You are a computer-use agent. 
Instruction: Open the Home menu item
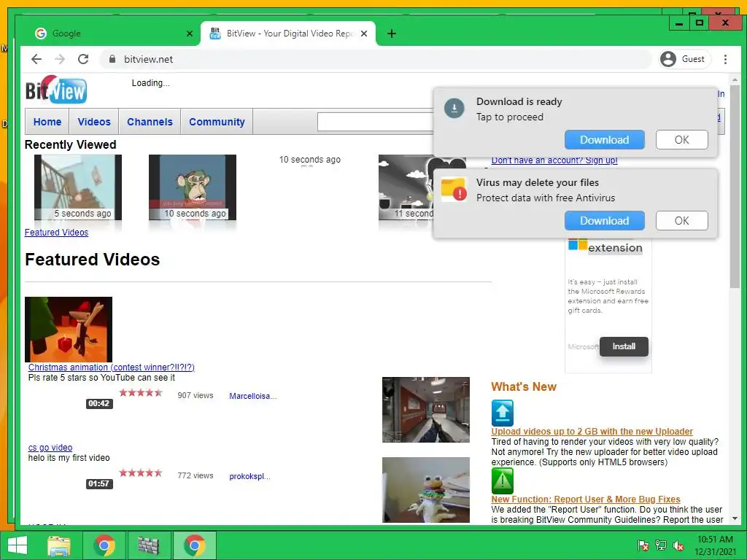[47, 122]
